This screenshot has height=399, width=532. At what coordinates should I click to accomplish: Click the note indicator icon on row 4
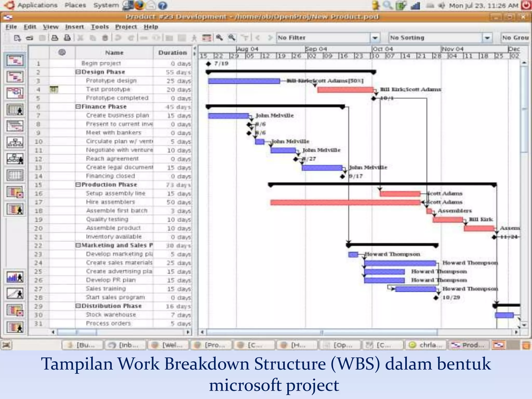click(54, 90)
